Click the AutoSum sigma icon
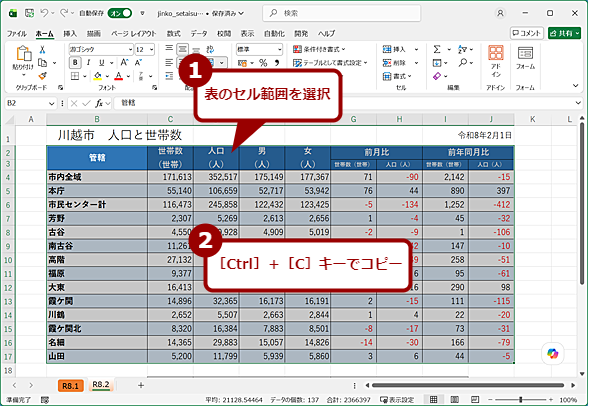The width and height of the screenshot is (589, 407). [437, 49]
